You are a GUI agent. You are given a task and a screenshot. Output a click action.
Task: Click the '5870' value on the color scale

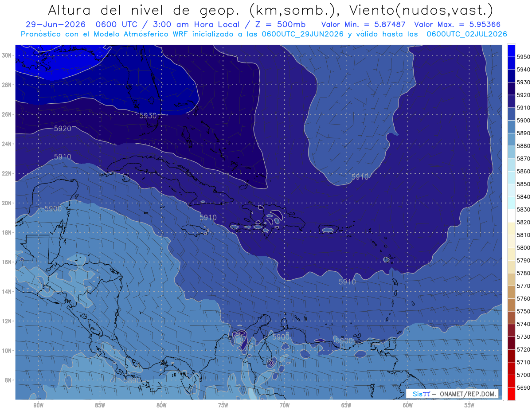(x=524, y=158)
